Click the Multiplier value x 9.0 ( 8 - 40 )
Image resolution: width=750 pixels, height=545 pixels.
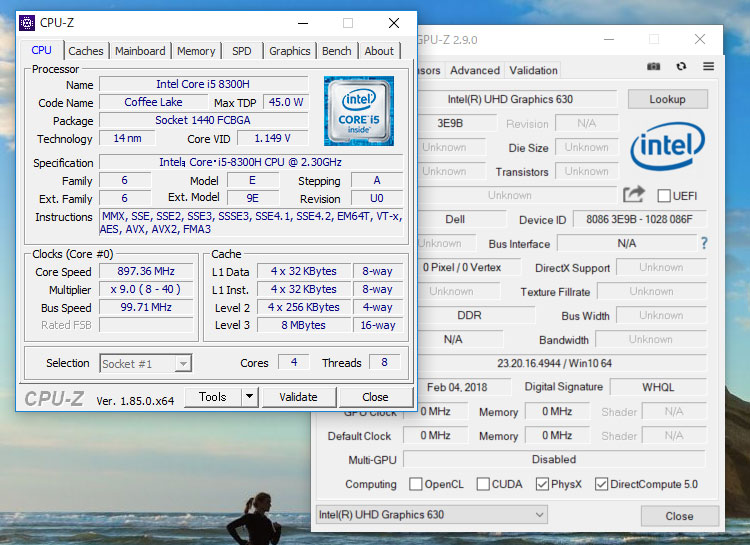coord(146,289)
